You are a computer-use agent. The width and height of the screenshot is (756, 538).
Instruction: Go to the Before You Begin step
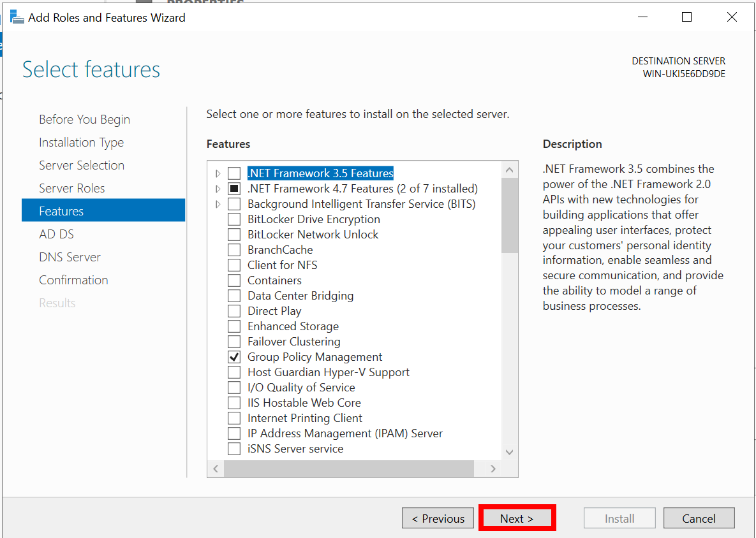tap(84, 119)
